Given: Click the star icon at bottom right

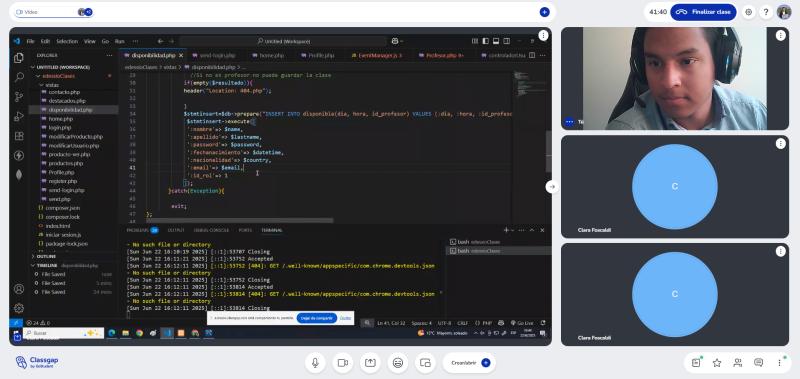Looking at the screenshot, I should 717,363.
